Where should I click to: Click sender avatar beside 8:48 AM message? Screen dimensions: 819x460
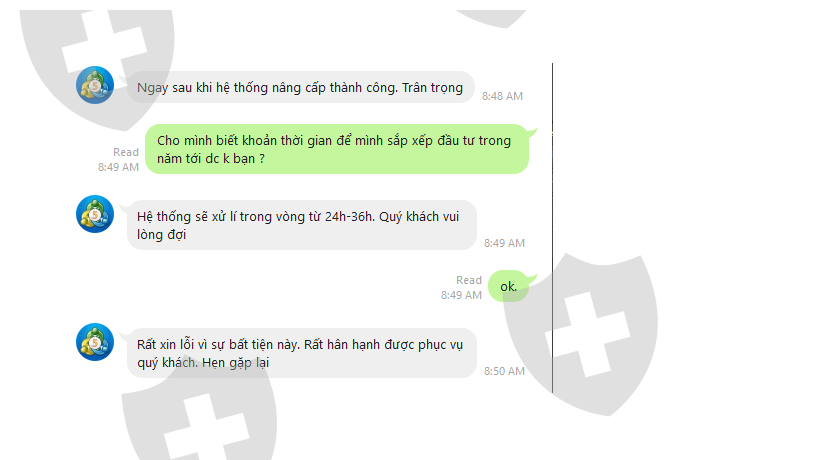95,85
